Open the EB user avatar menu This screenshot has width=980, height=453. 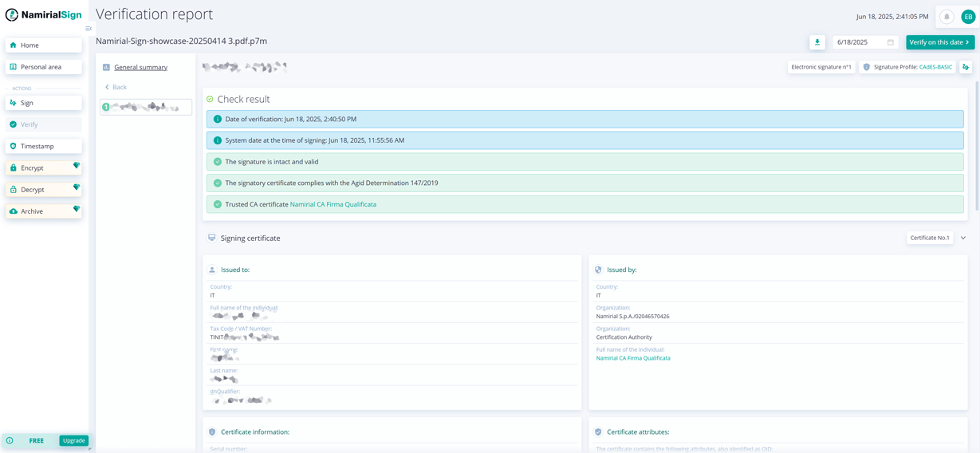[968, 17]
